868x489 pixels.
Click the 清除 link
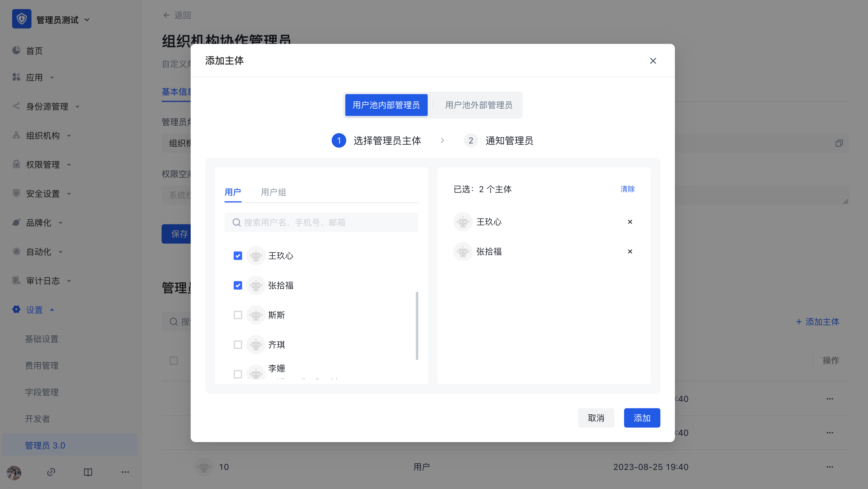coord(627,189)
